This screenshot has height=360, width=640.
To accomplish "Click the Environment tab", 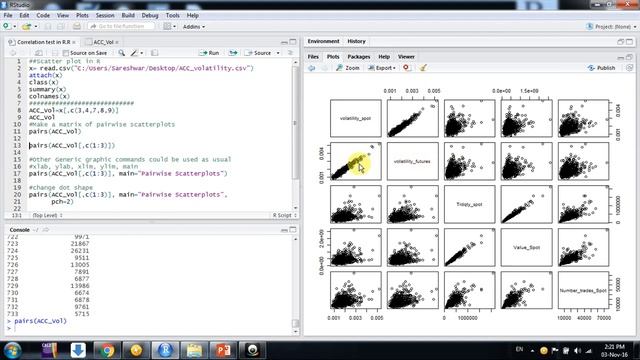I will (323, 41).
